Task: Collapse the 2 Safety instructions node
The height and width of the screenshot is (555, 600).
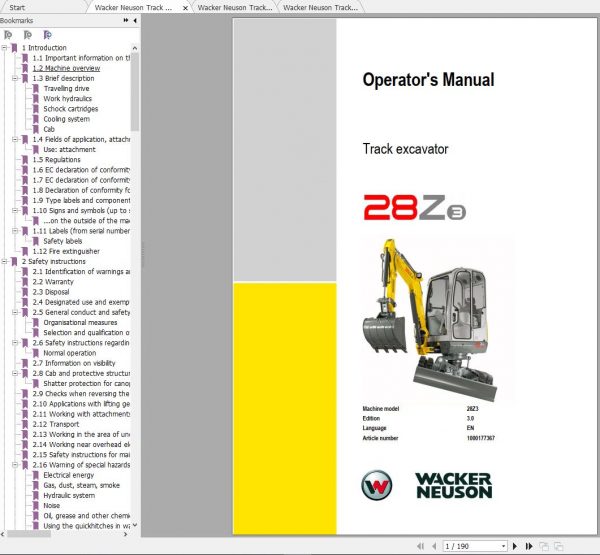Action: pyautogui.click(x=4, y=261)
